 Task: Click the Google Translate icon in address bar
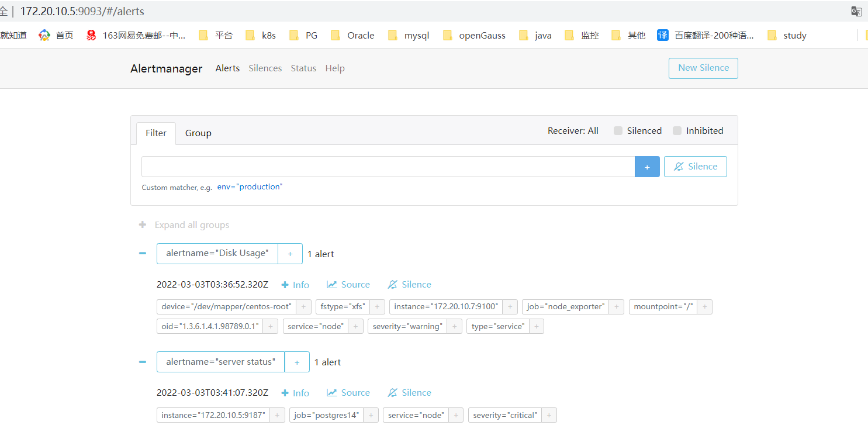(x=856, y=11)
